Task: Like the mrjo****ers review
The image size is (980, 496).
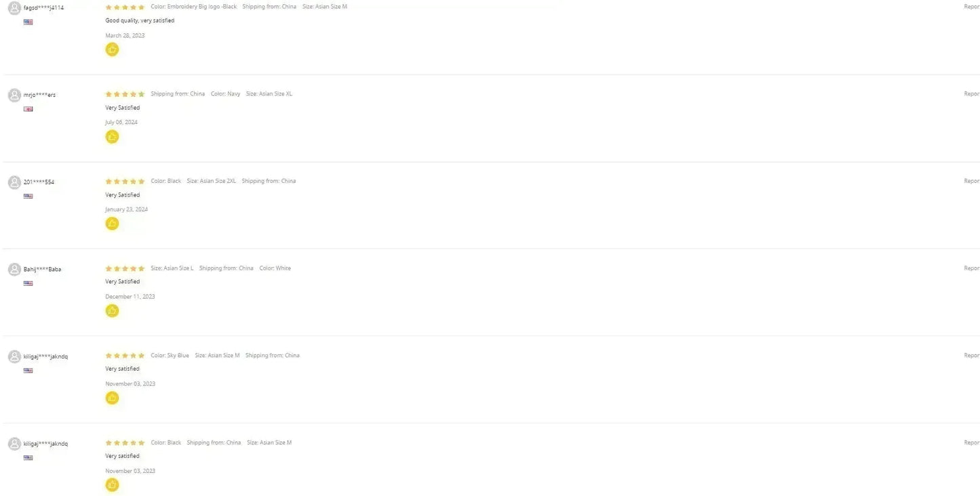Action: pos(112,137)
